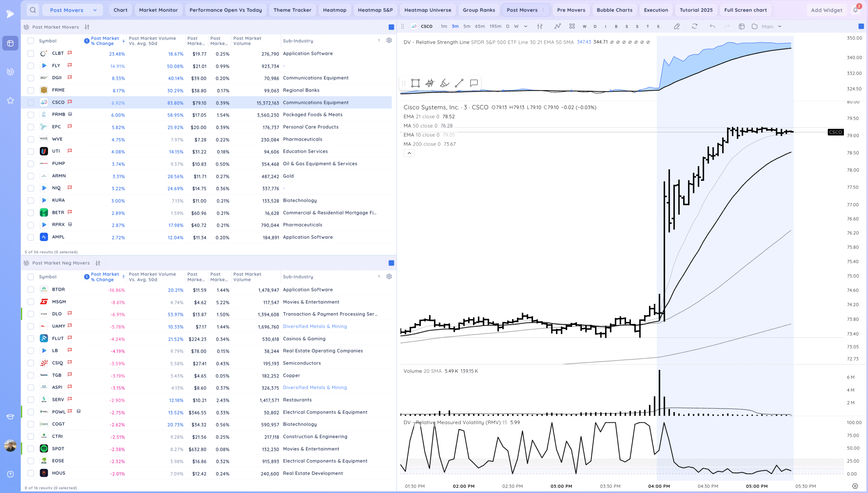Open the Post Movers layout dropdown
This screenshot has height=493, width=868.
coord(73,10)
